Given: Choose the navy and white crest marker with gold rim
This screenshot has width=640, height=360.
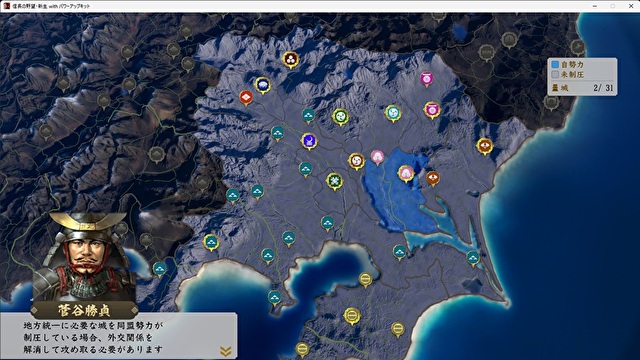Looking at the screenshot, I should (262, 85).
